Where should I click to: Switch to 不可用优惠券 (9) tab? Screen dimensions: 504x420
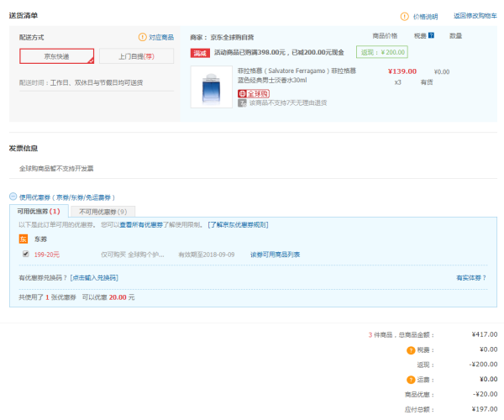point(102,212)
